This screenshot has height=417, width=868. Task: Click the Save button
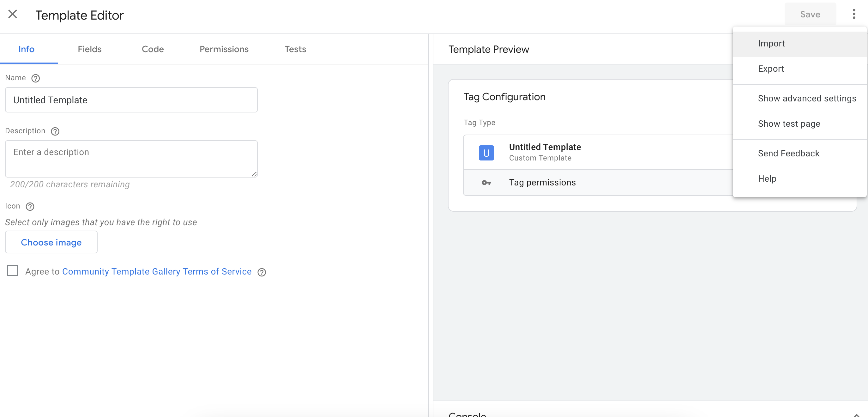pyautogui.click(x=811, y=14)
